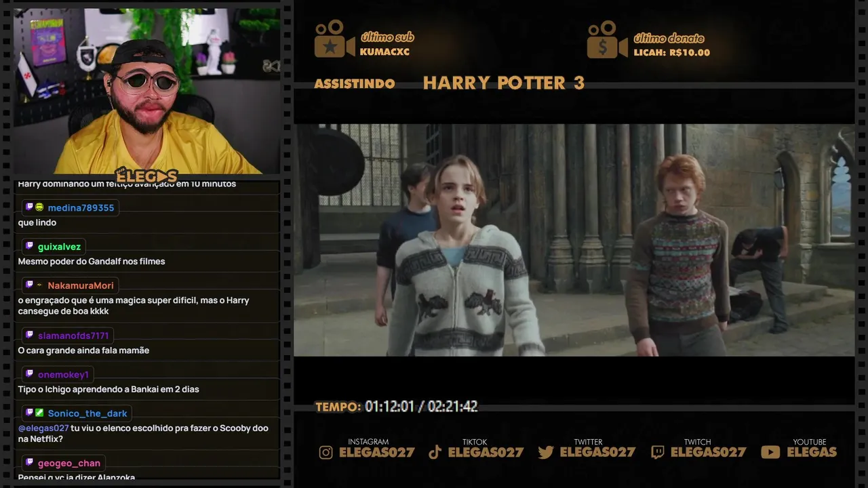The image size is (868, 488).
Task: Click the Twitter bird icon
Action: [546, 453]
